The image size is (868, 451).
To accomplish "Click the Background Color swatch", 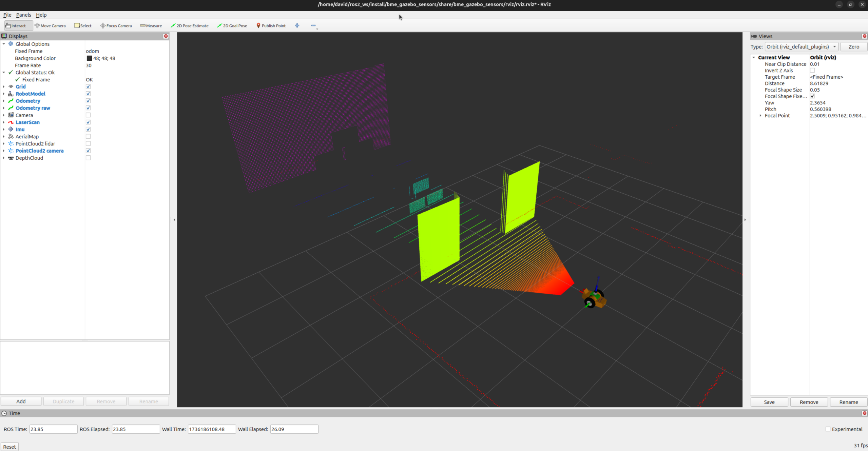I will click(x=89, y=58).
